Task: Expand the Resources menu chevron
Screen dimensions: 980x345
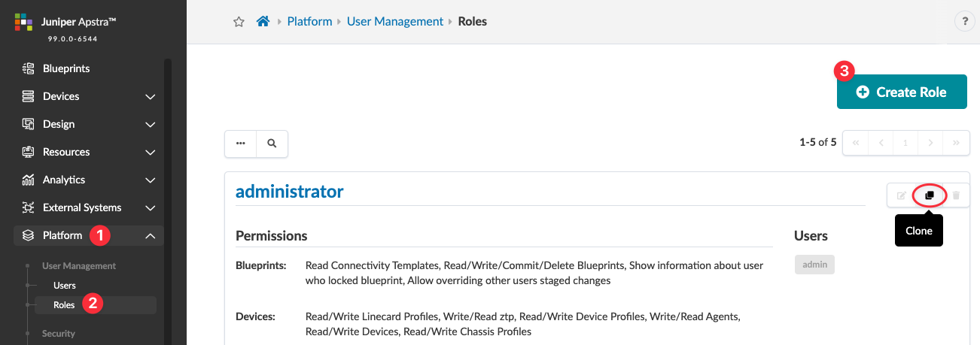Action: (150, 152)
